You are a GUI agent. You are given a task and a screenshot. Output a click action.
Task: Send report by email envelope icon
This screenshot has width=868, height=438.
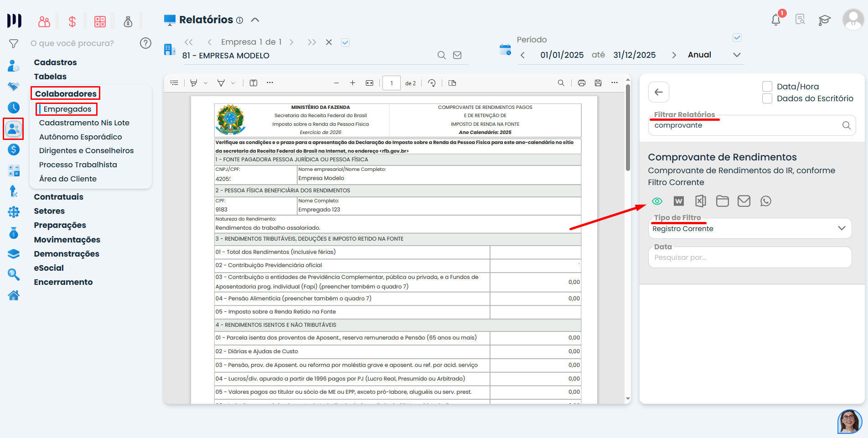click(744, 201)
